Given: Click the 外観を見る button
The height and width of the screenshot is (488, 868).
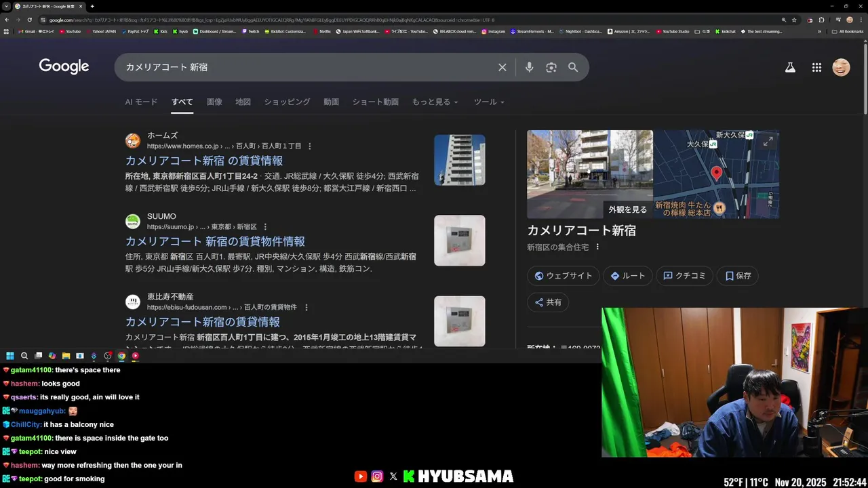Looking at the screenshot, I should 628,209.
